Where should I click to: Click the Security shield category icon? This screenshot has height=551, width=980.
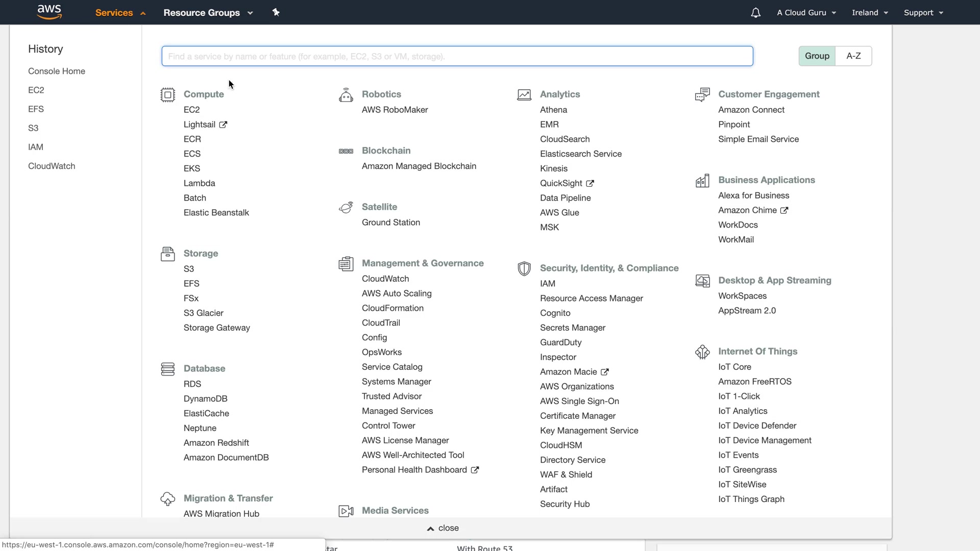tap(524, 268)
